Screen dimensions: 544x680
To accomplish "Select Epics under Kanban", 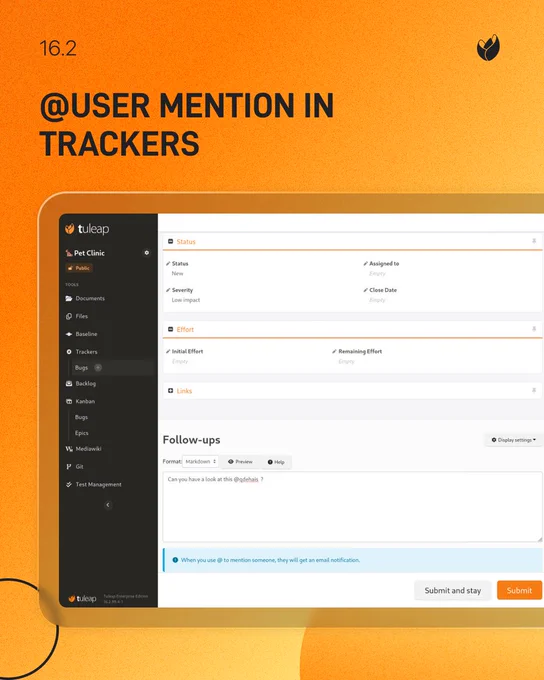I will (82, 433).
